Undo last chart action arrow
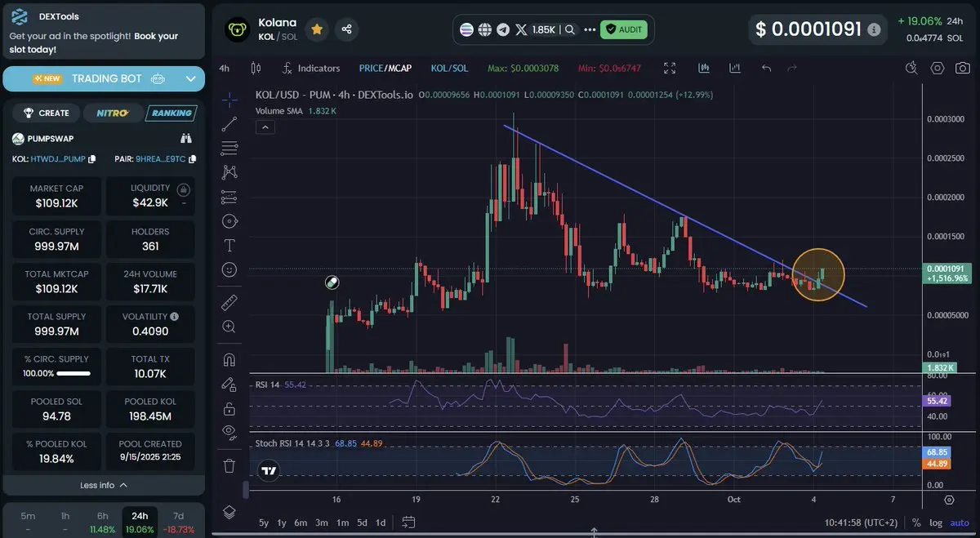This screenshot has height=538, width=980. tap(766, 69)
